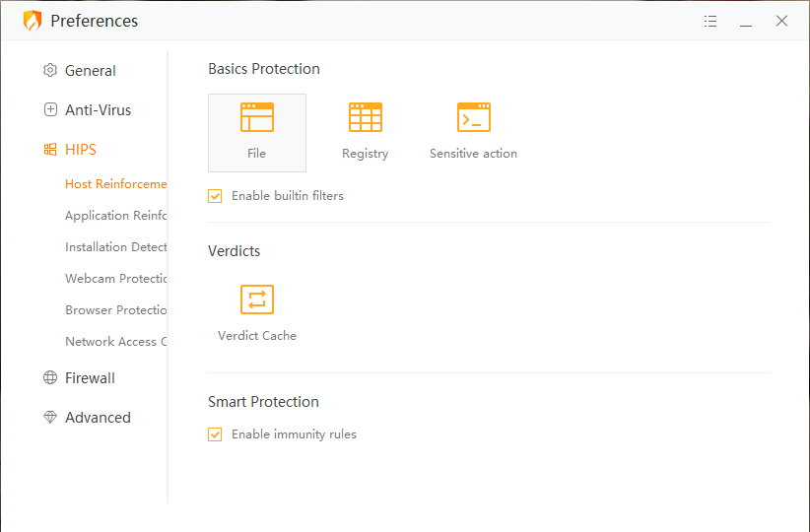
Task: Expand the Anti-Virus section
Action: 98,110
